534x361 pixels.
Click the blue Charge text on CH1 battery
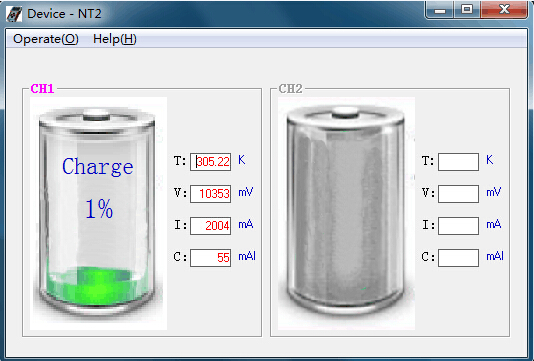tap(98, 167)
